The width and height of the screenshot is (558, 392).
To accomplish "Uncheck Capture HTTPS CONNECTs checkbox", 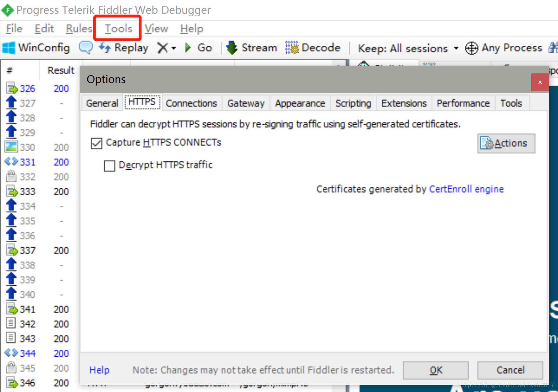I will [x=96, y=143].
